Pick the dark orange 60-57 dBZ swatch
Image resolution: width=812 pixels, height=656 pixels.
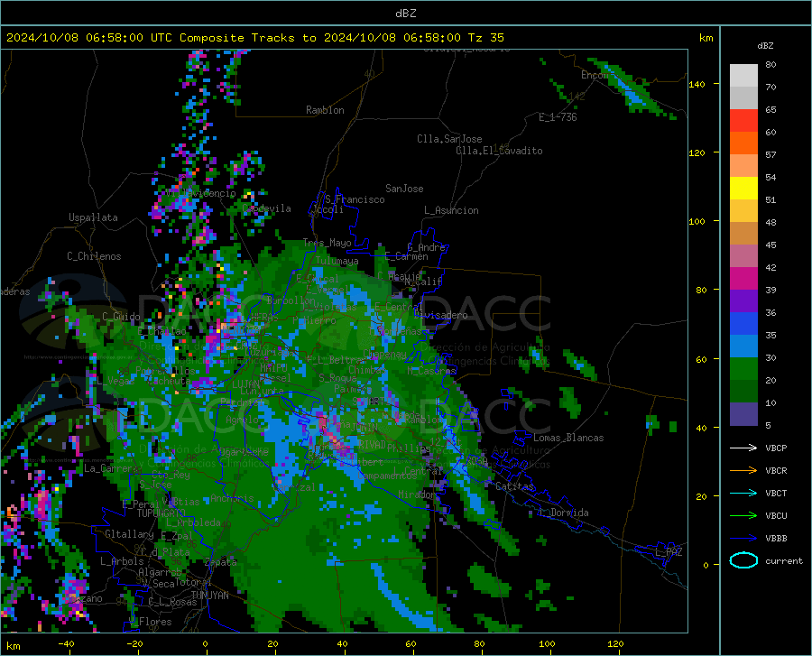743,143
